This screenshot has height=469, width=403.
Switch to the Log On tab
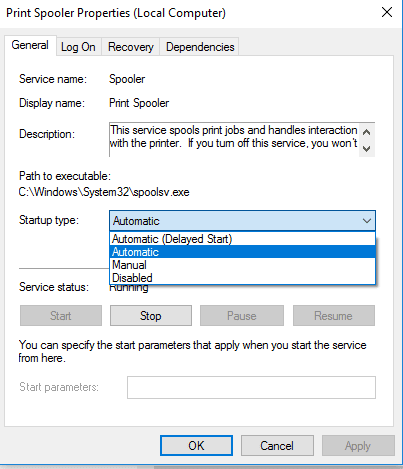point(78,47)
